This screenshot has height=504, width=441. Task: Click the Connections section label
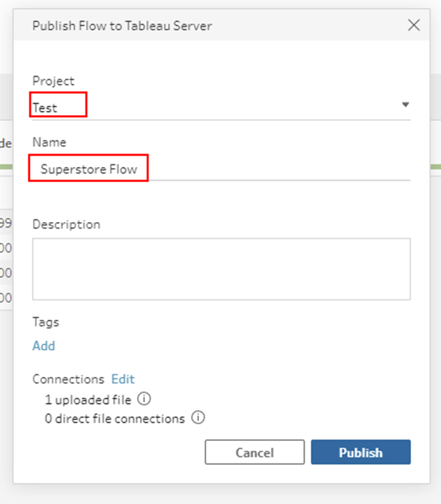69,379
